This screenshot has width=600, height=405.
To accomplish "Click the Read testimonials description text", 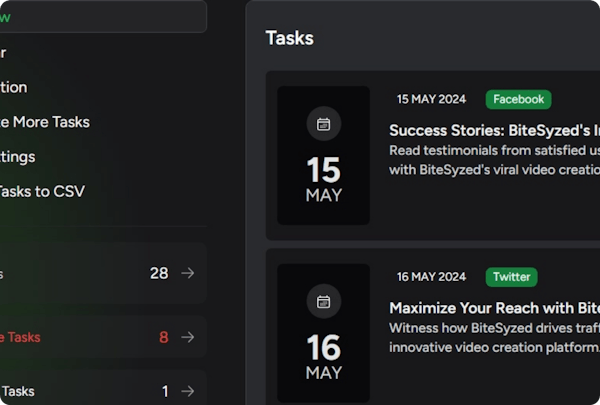I will tap(494, 150).
